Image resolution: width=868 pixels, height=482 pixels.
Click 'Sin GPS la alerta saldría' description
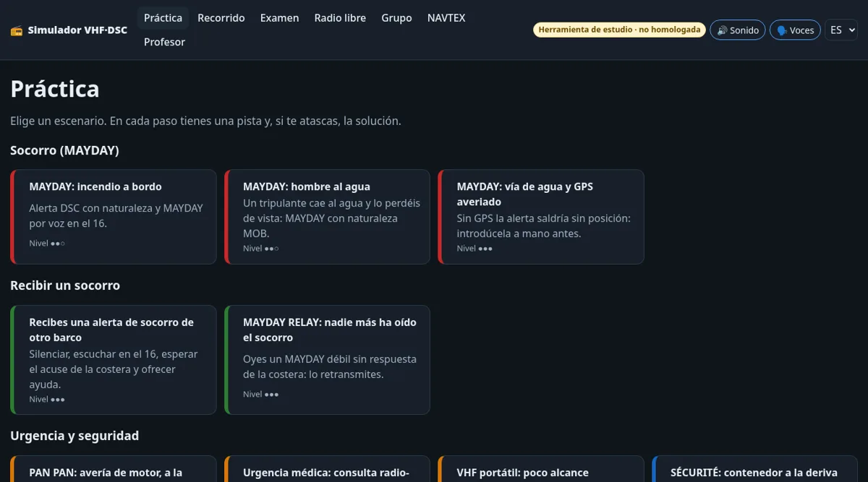point(543,226)
